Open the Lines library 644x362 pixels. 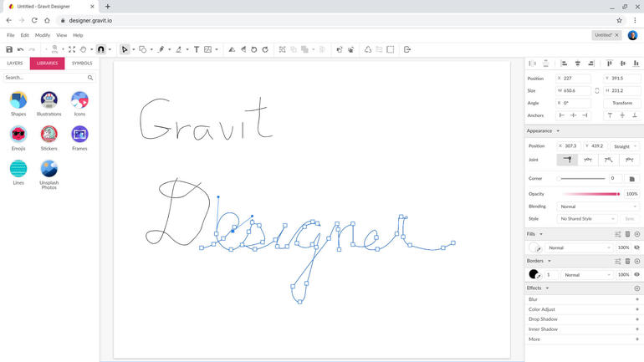18,173
